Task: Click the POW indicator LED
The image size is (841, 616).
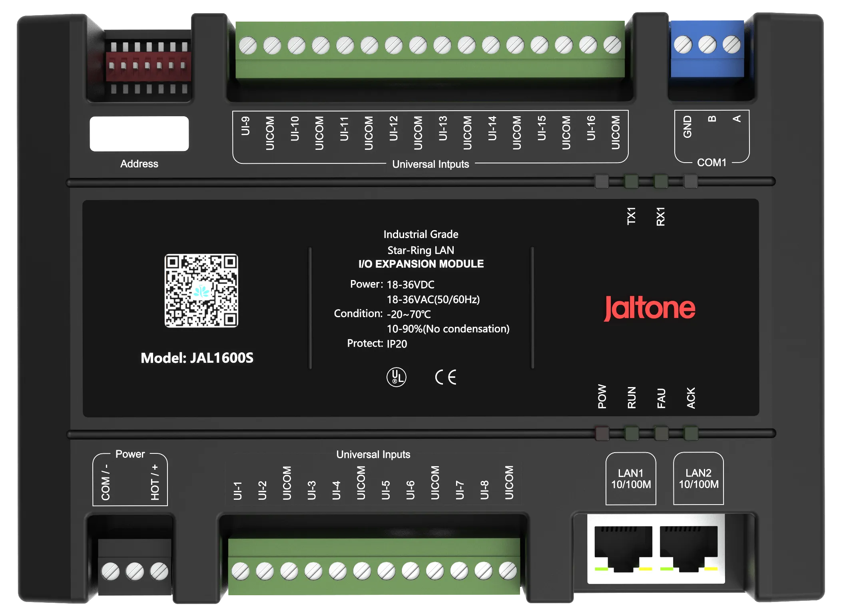Action: pos(602,433)
